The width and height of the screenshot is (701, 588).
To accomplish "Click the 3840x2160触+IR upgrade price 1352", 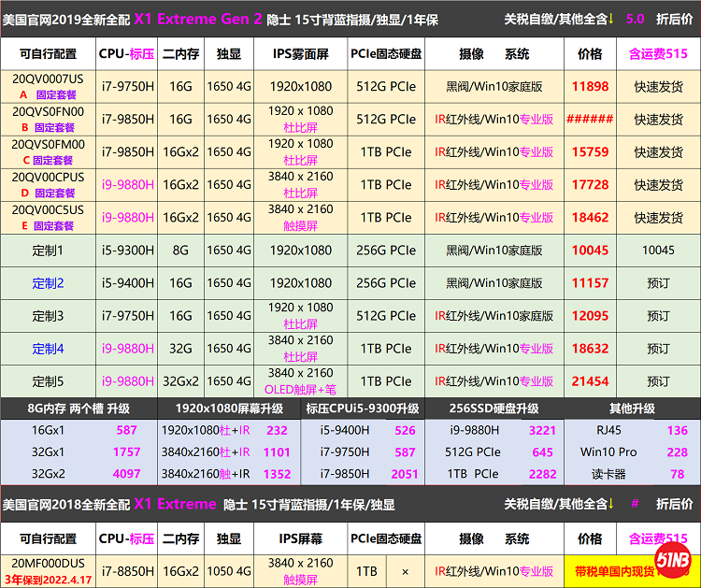I will tap(277, 474).
